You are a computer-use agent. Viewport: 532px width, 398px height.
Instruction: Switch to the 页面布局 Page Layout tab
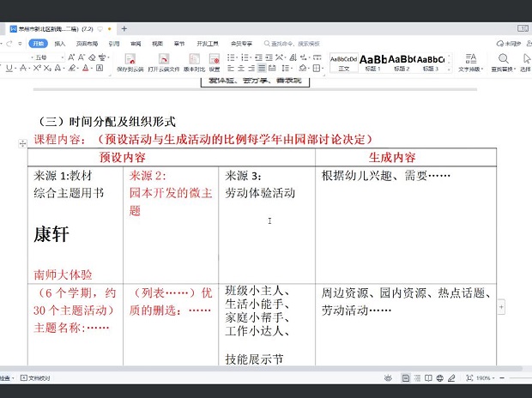click(87, 44)
